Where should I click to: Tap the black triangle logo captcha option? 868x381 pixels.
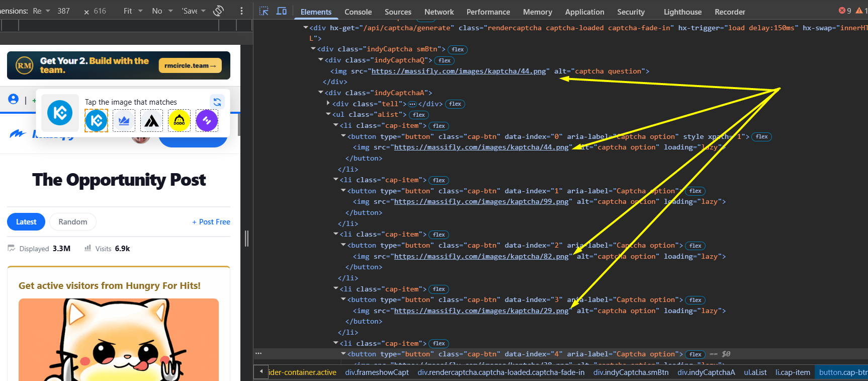(x=151, y=121)
